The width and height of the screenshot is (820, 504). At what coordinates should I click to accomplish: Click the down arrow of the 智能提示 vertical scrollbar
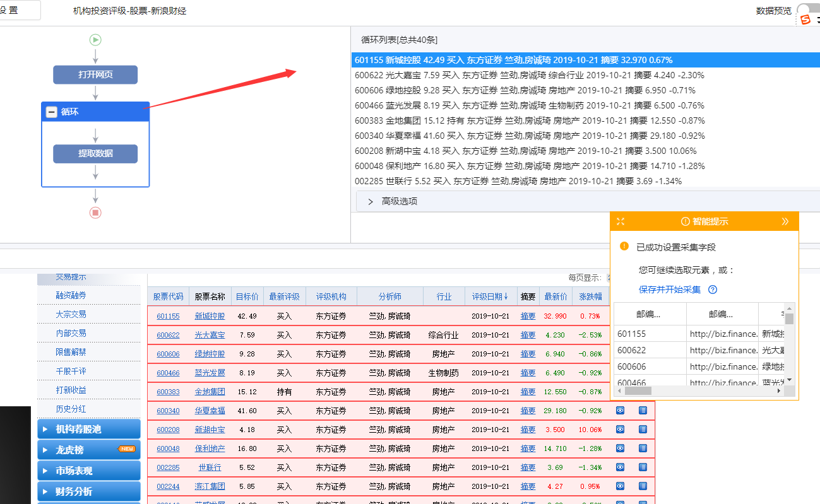(790, 381)
